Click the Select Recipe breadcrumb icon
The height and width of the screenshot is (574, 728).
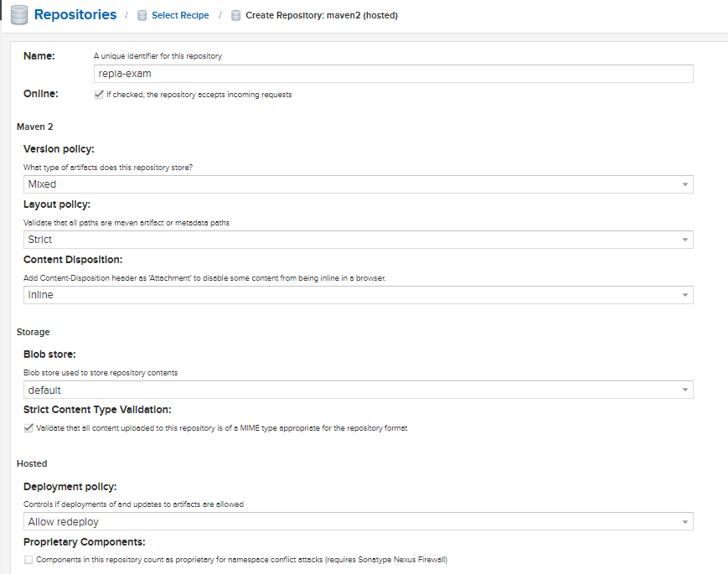pyautogui.click(x=142, y=16)
